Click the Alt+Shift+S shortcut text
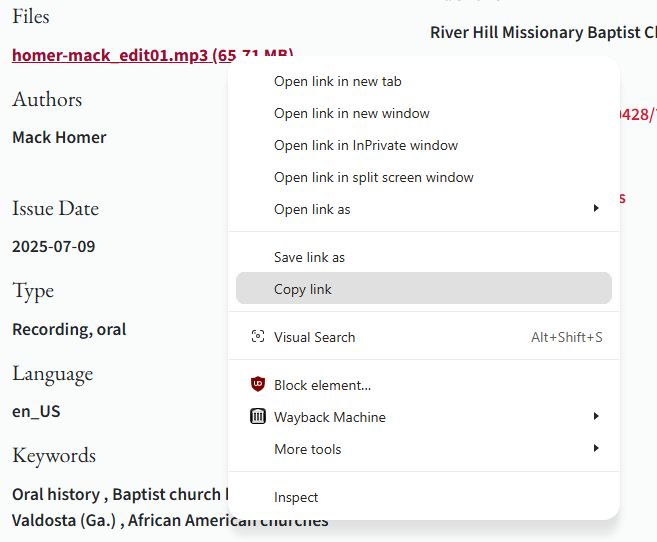Image resolution: width=657 pixels, height=542 pixels. click(566, 337)
